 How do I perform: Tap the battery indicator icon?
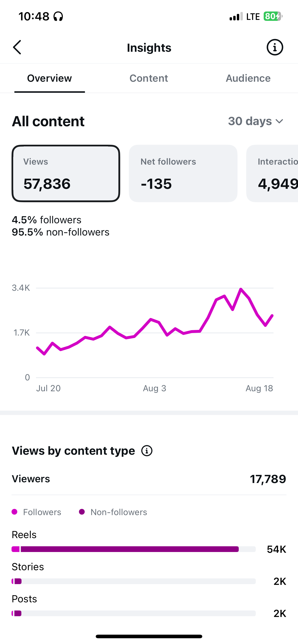[x=273, y=17]
